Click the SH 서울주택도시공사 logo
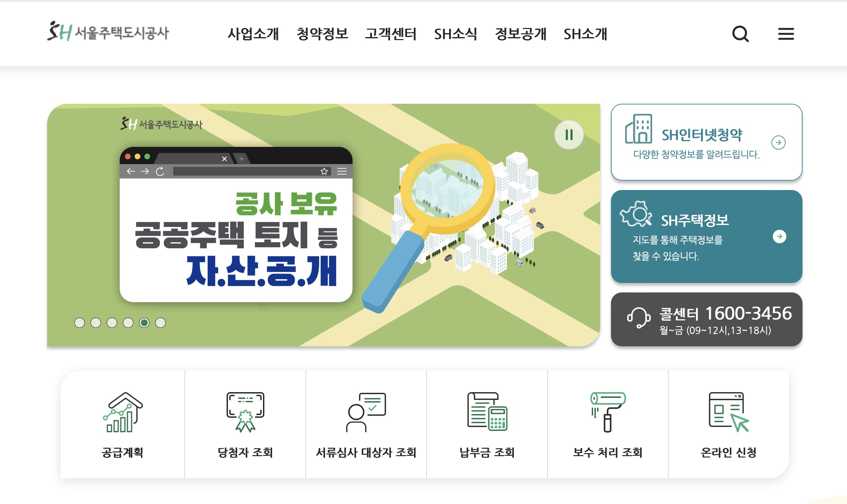847x504 pixels. pyautogui.click(x=110, y=33)
